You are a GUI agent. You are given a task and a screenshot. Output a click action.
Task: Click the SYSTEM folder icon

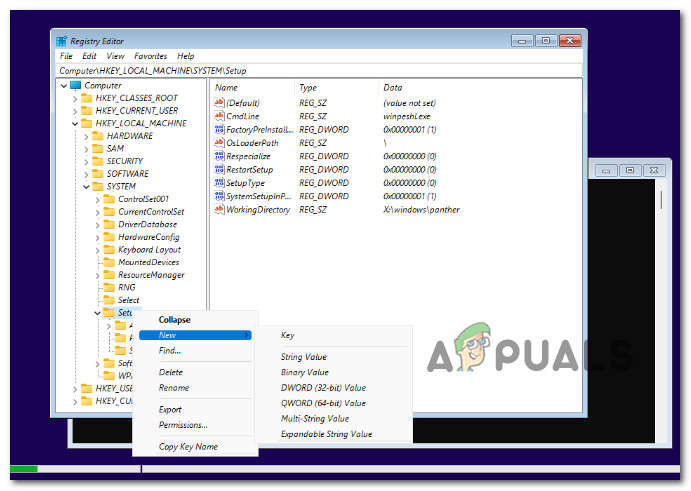98,186
